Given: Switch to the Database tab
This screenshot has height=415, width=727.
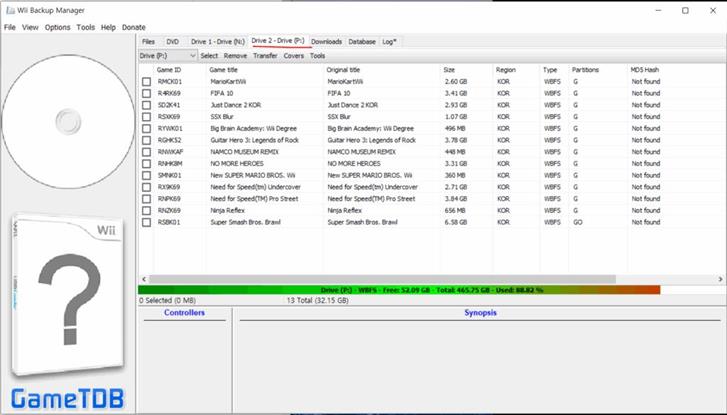Looking at the screenshot, I should (362, 42).
